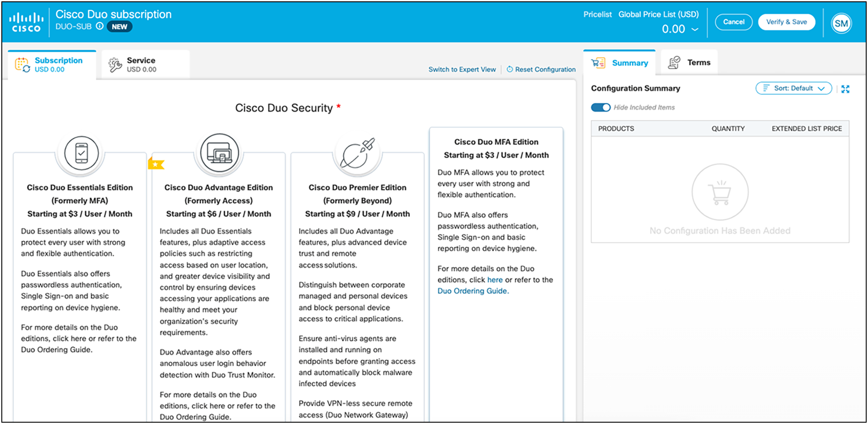Click the '(Formerly Access)' subtitle

219,201
